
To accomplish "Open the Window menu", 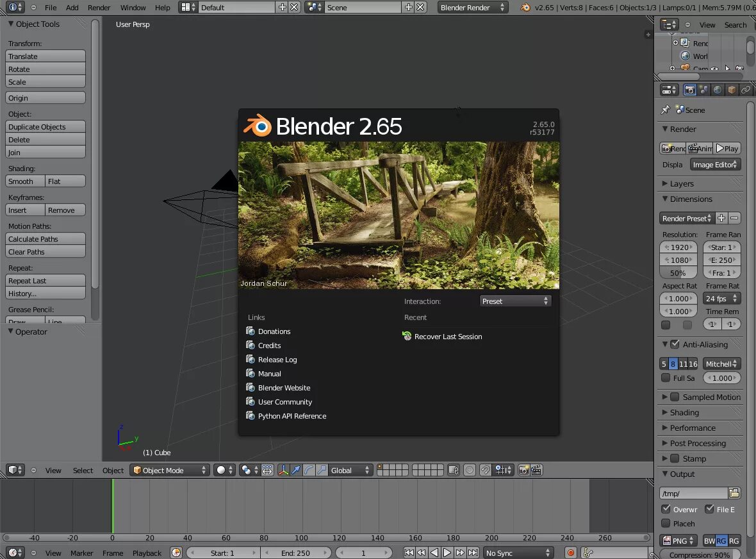I will click(133, 7).
